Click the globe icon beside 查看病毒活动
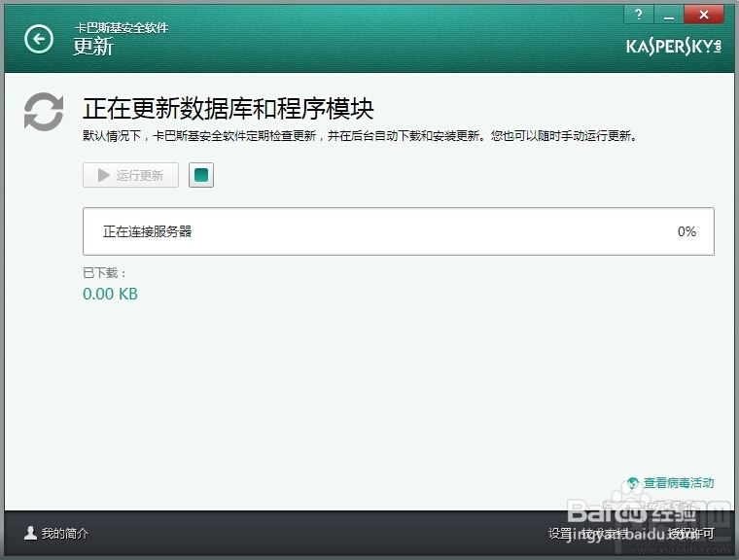 point(633,482)
